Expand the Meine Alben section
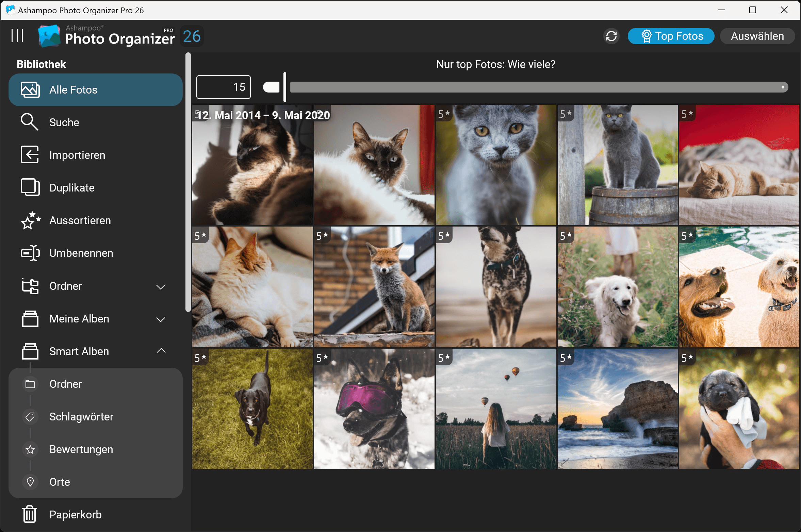The height and width of the screenshot is (532, 801). [x=160, y=319]
